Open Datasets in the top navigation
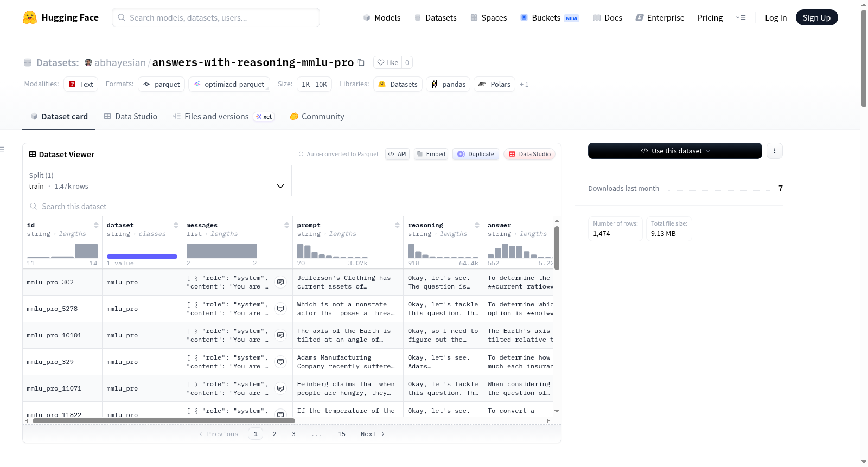This screenshot has width=868, height=467. click(x=436, y=17)
